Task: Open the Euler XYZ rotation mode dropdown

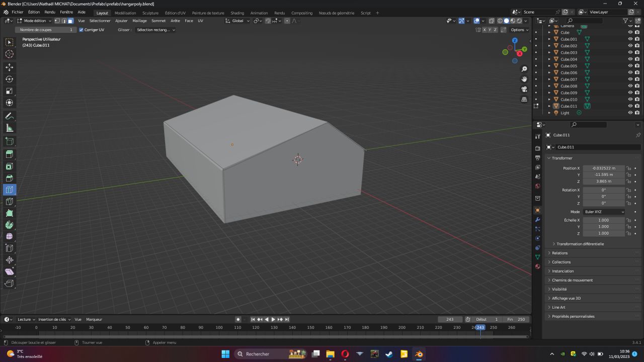Action: coord(604,212)
